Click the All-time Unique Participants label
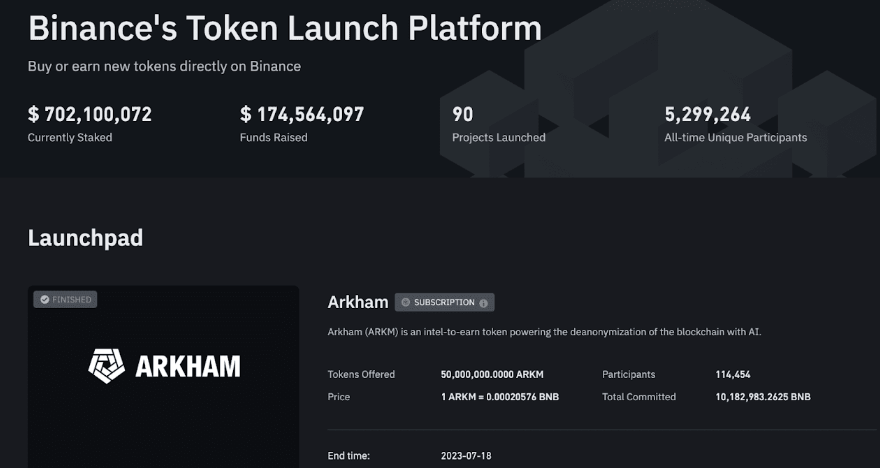 pyautogui.click(x=736, y=137)
